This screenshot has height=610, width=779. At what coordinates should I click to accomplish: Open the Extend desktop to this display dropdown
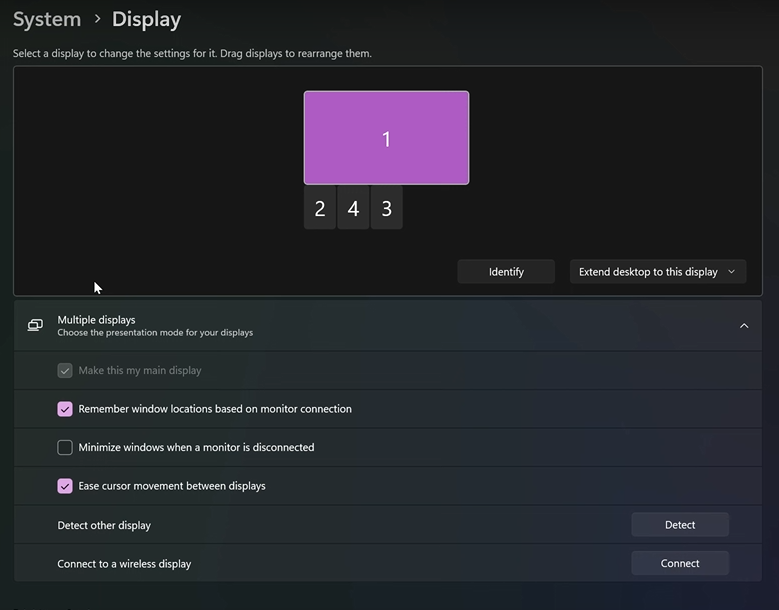coord(657,272)
